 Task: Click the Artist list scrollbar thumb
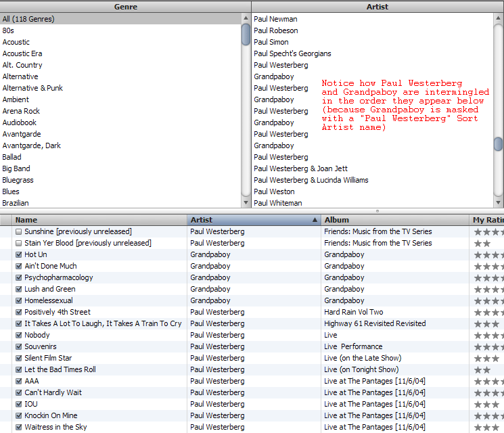[x=498, y=144]
